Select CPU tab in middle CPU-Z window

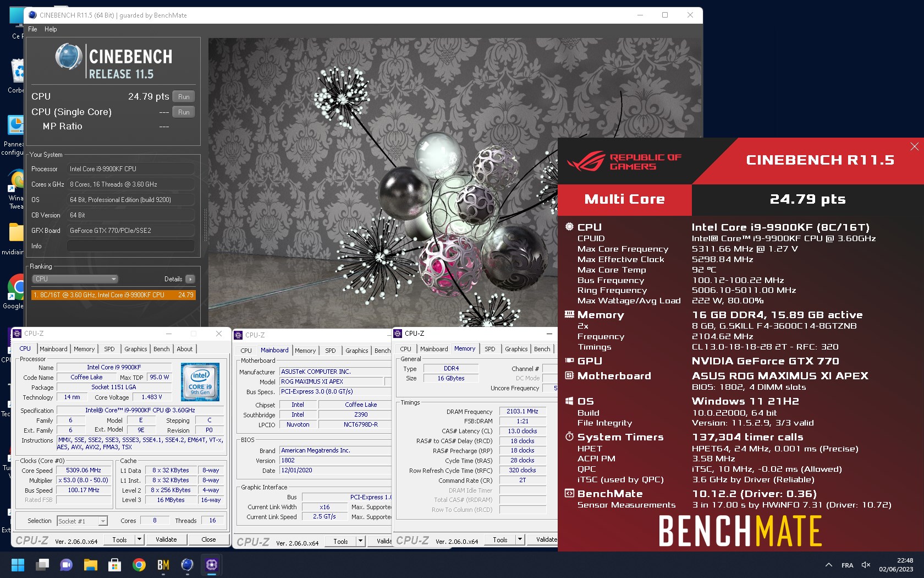246,351
